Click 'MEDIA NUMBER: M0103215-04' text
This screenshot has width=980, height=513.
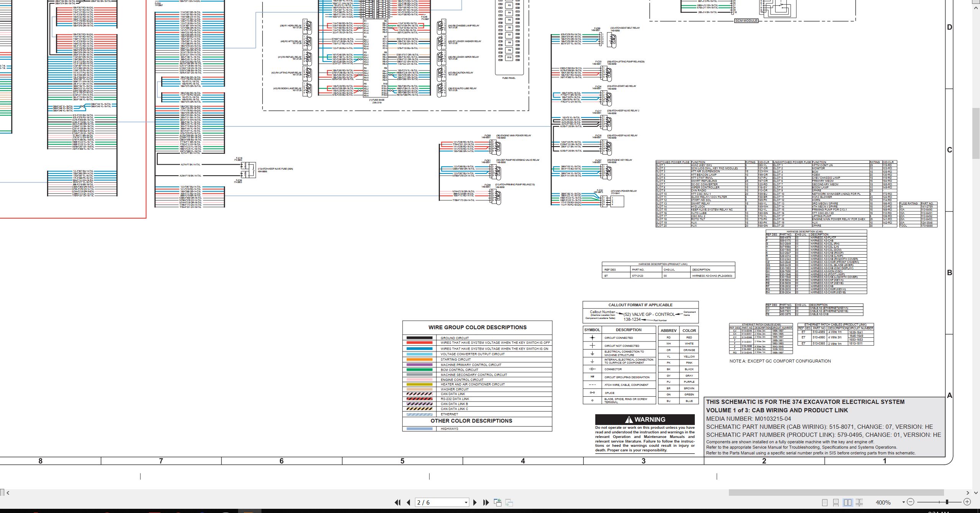748,419
